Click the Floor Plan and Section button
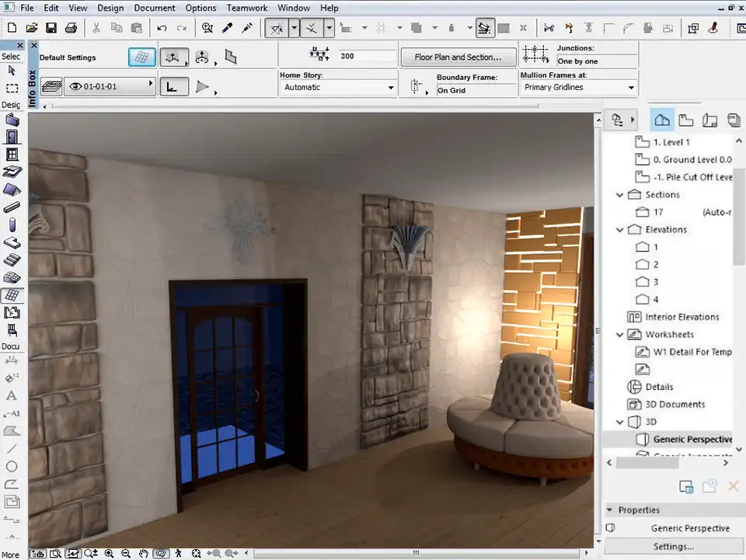The height and width of the screenshot is (560, 746). (x=458, y=57)
